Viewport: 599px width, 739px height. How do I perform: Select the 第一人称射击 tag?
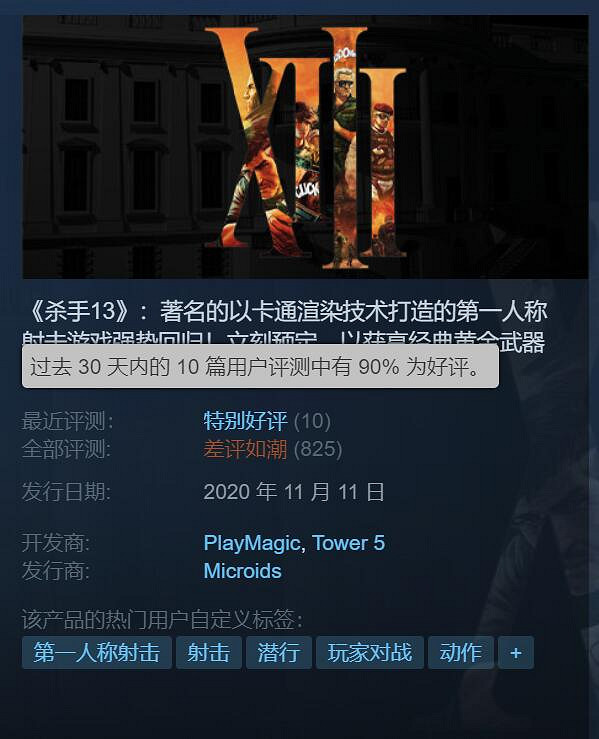coord(97,653)
